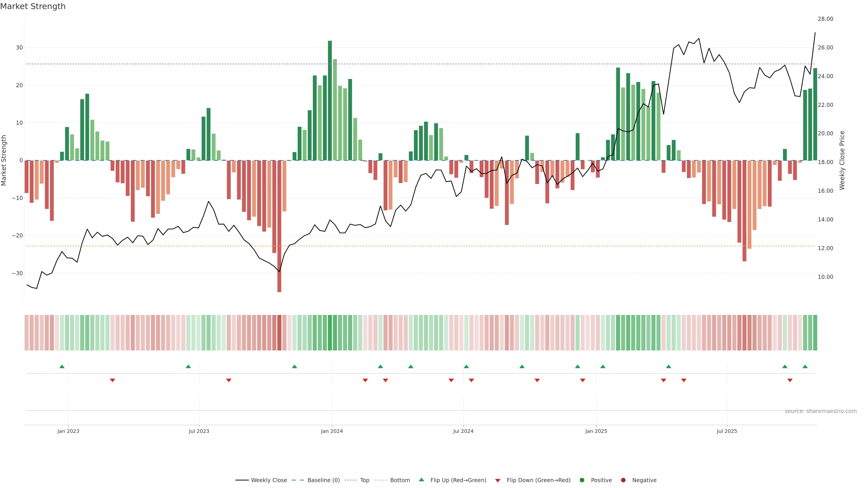Viewport: 868px width, 488px height.
Task: Click Negative red circle legend icon
Action: click(623, 480)
